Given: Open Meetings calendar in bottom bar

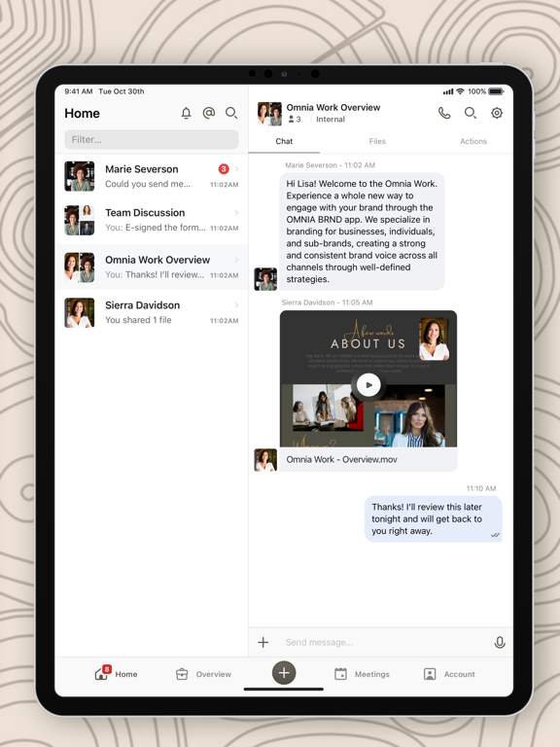Looking at the screenshot, I should point(362,674).
